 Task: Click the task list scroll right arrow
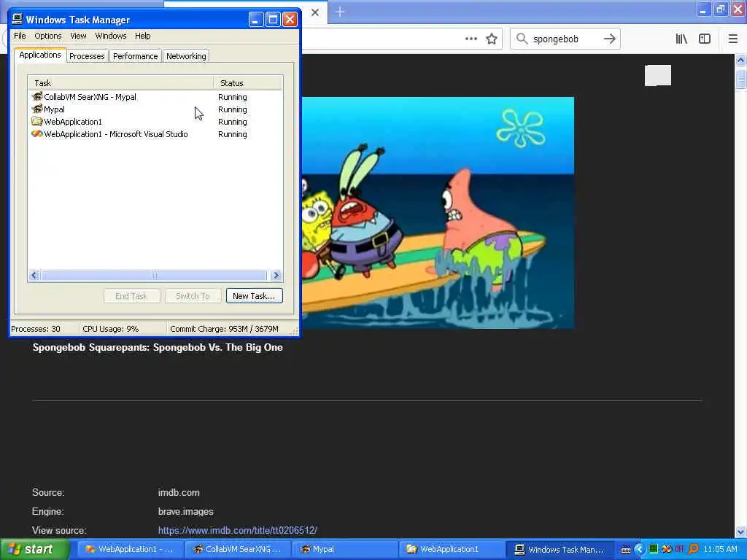coord(276,275)
